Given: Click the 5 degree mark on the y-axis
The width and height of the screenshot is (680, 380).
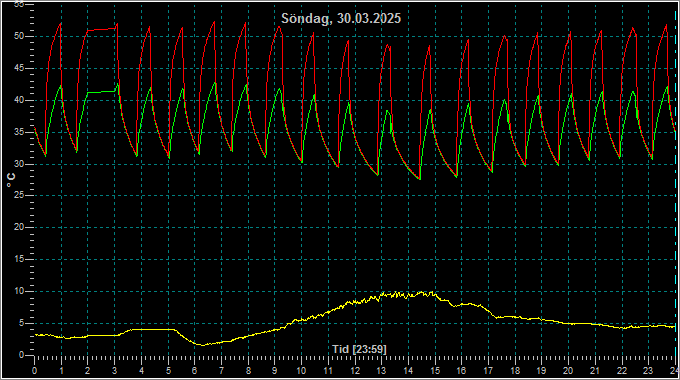Looking at the screenshot, I should pos(22,323).
